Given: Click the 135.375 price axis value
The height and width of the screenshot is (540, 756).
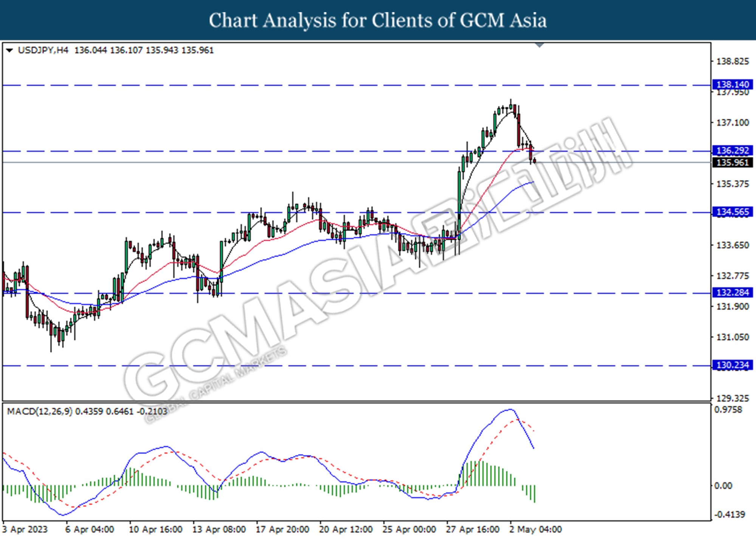Looking at the screenshot, I should [733, 184].
